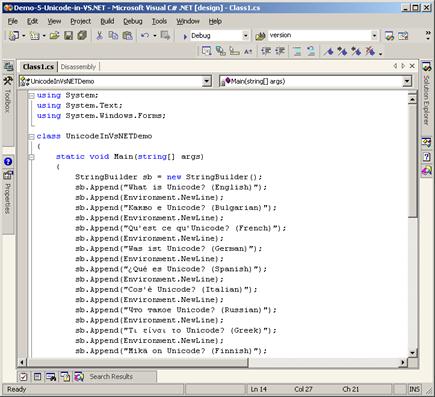Click the Paste toolbar icon
The image size is (435, 397).
click(128, 35)
